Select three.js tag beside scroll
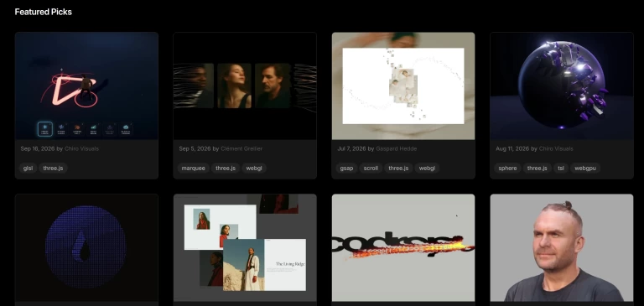Screen dimensions: 644x306 [398, 168]
